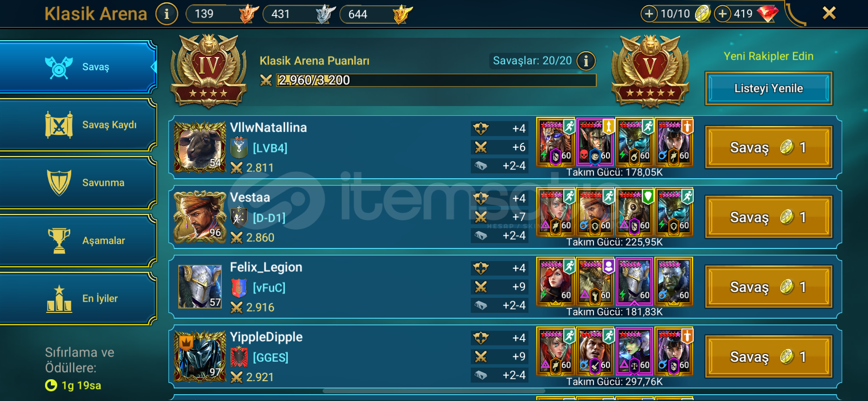Image resolution: width=868 pixels, height=401 pixels.
Task: Tap the Savaşlar 20/20 info icon
Action: [586, 61]
